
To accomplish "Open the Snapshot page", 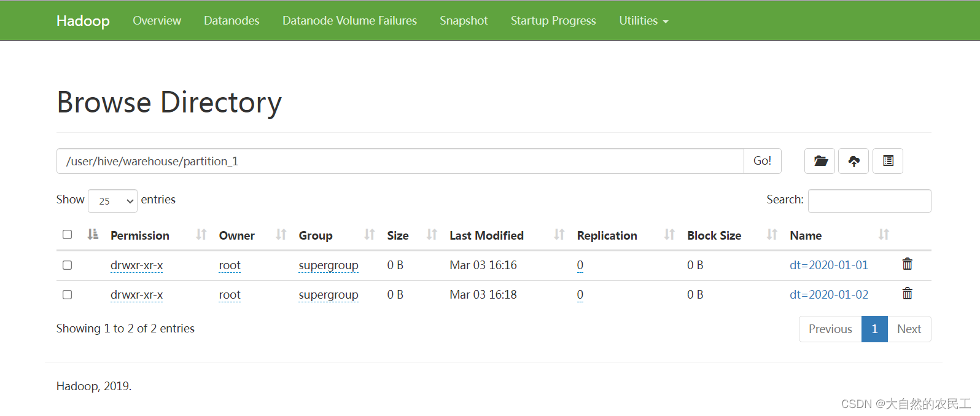I will pos(464,20).
